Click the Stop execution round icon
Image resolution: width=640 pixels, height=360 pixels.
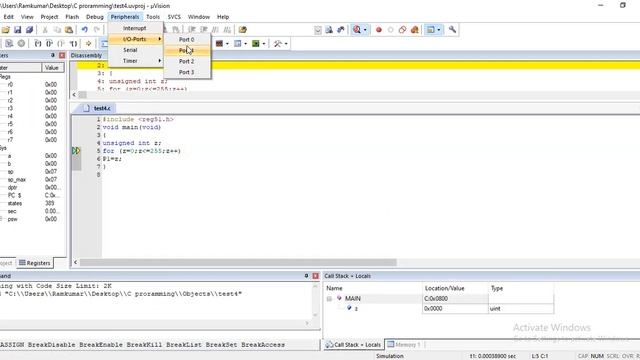pyautogui.click(x=21, y=43)
